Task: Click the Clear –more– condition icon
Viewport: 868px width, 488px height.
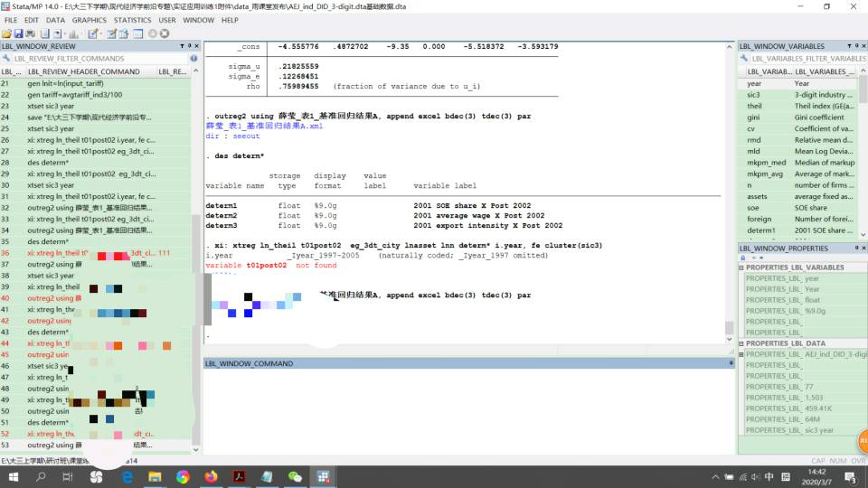Action: click(x=153, y=33)
